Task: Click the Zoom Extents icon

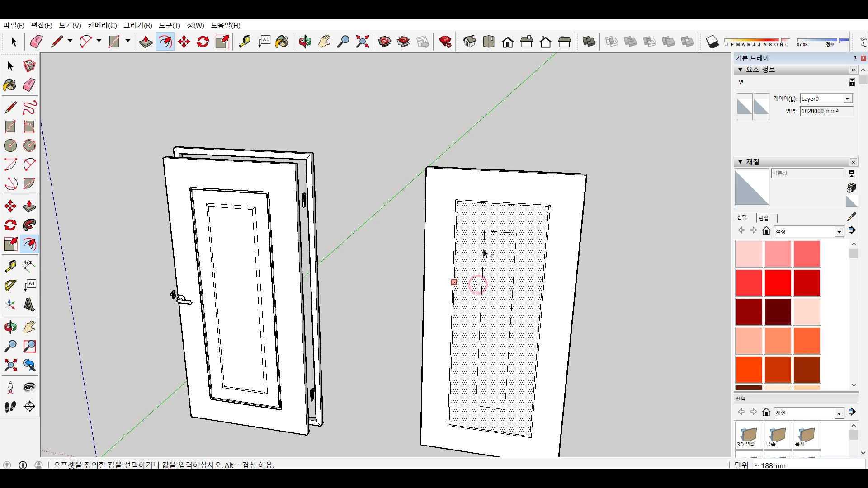Action: pyautogui.click(x=362, y=42)
